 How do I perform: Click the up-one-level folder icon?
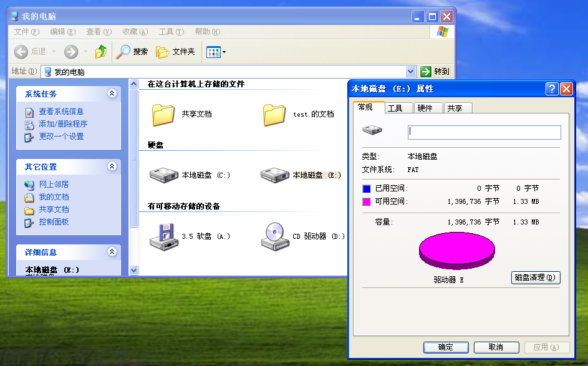(102, 52)
